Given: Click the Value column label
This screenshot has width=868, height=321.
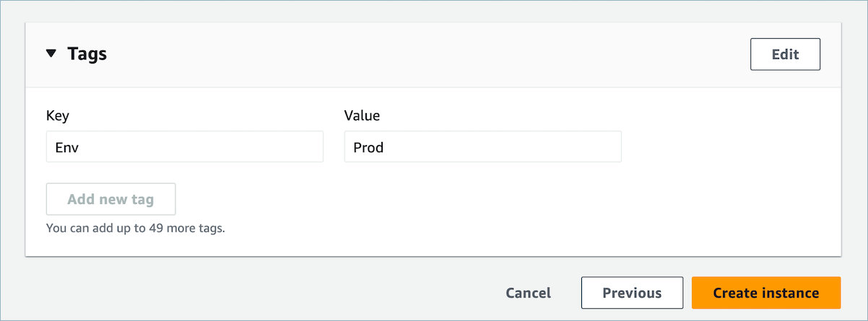Looking at the screenshot, I should pyautogui.click(x=362, y=115).
